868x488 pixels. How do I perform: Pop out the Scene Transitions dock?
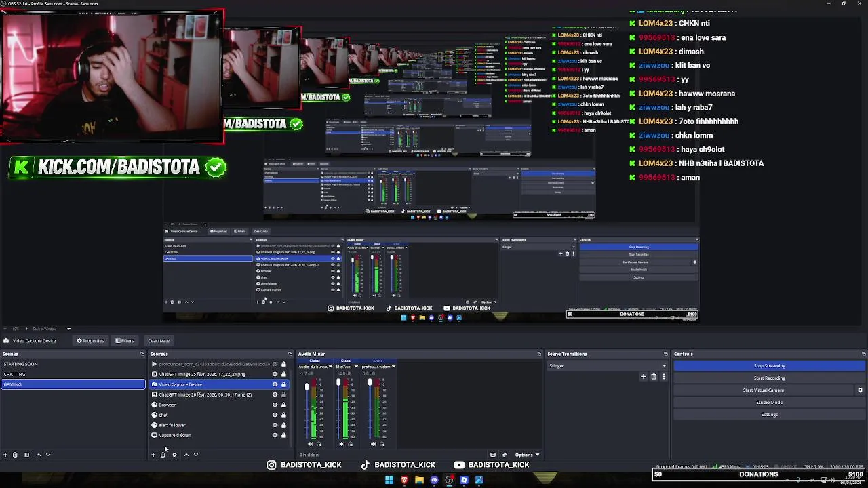pyautogui.click(x=665, y=354)
